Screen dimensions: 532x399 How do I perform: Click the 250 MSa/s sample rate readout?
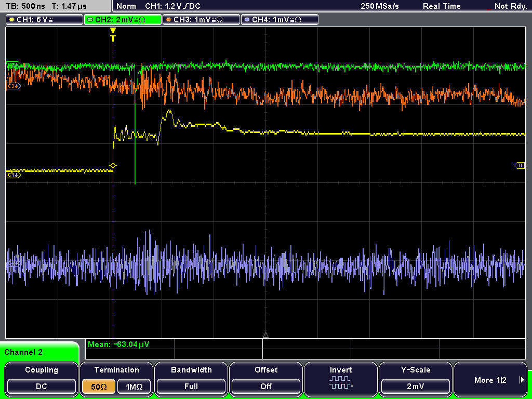pyautogui.click(x=380, y=6)
